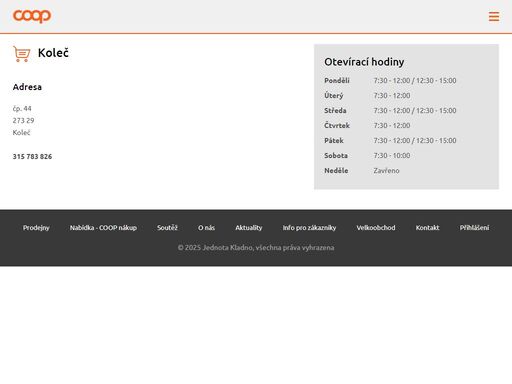This screenshot has width=512, height=384.
Task: Open the hamburger menu icon
Action: pos(494,16)
